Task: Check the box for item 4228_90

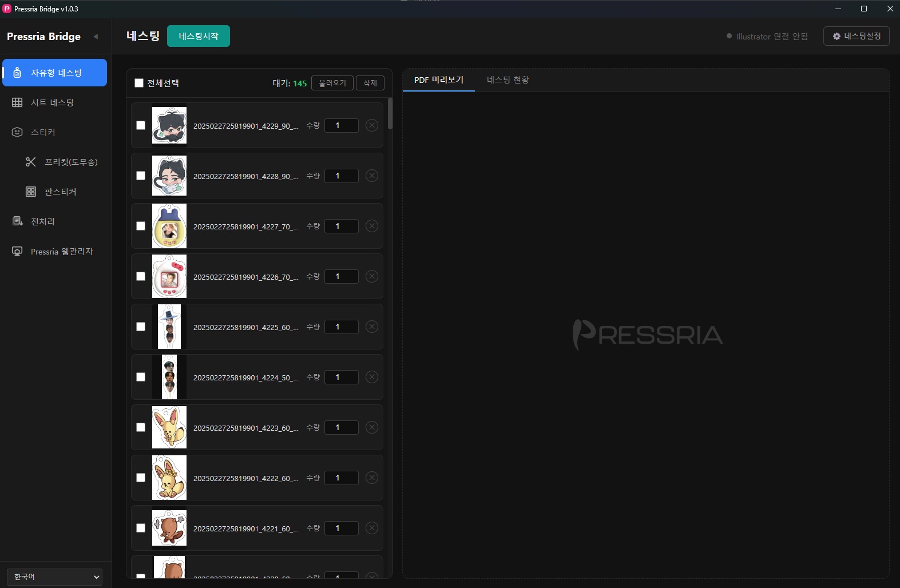Action: (x=141, y=176)
